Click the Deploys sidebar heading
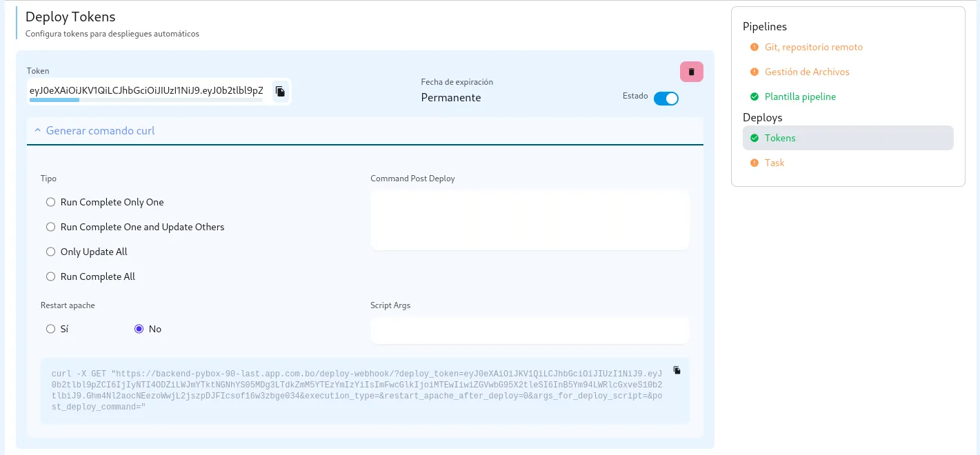The height and width of the screenshot is (455, 980). pos(763,117)
